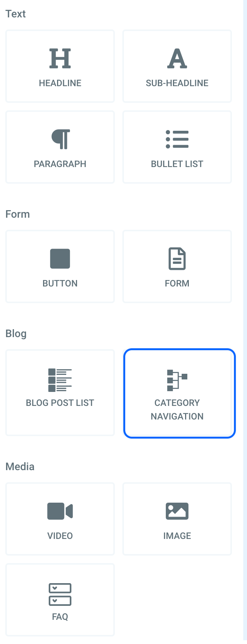Click the CATEGORY NAVIGATION label text
The height and width of the screenshot is (644, 247).
177,410
